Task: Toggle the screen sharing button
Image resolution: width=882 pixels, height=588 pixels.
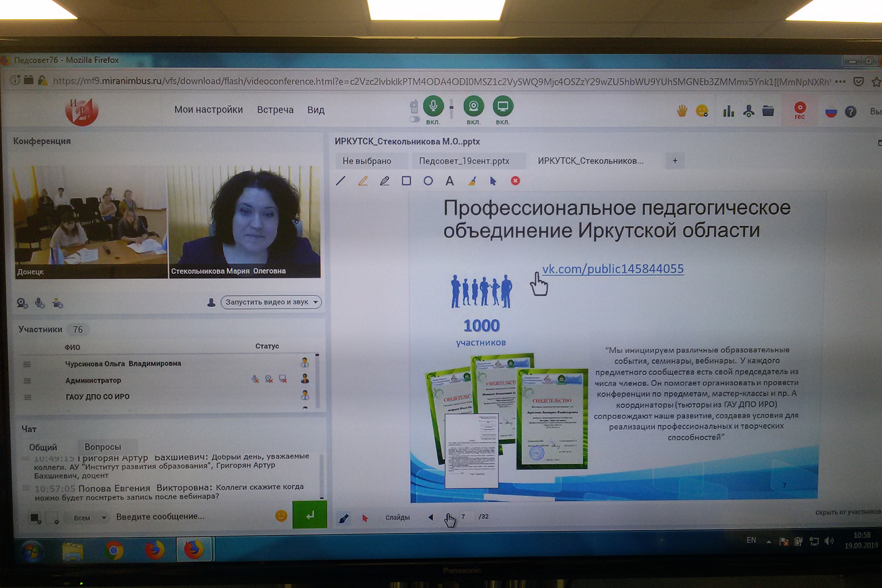Action: pyautogui.click(x=503, y=106)
